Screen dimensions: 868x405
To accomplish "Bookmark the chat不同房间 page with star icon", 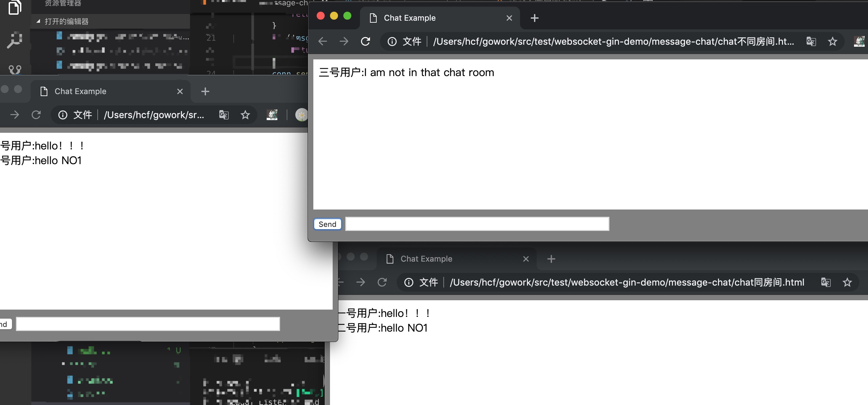I will tap(832, 41).
